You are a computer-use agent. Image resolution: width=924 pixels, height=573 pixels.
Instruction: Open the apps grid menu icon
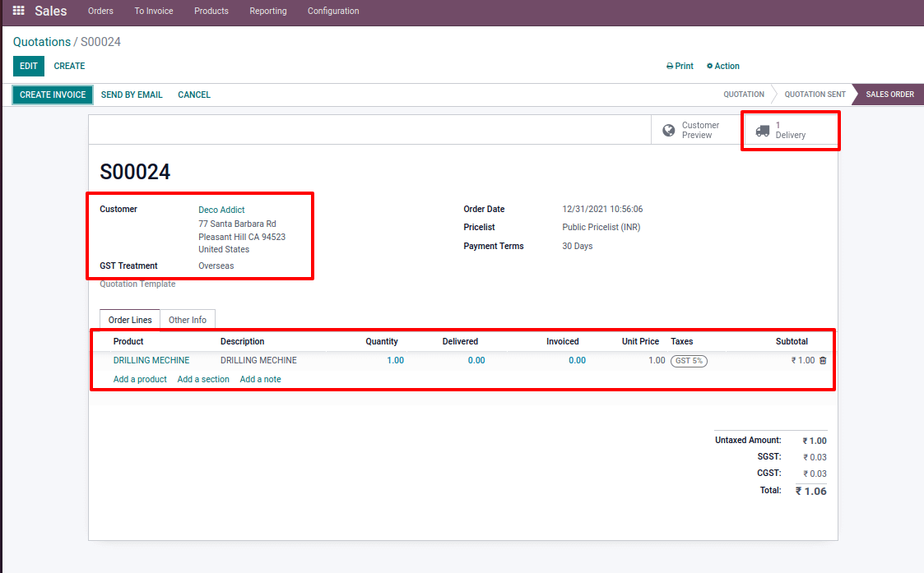[x=18, y=11]
